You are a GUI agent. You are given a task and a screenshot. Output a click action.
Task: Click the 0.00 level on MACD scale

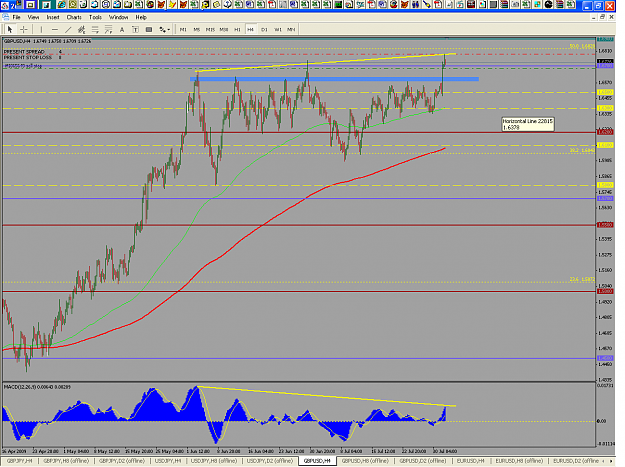click(x=602, y=421)
